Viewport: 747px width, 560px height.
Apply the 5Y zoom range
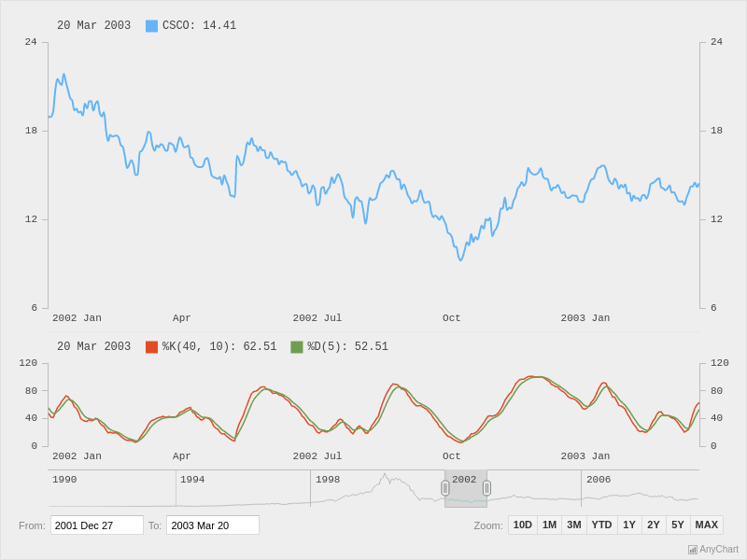(x=678, y=525)
